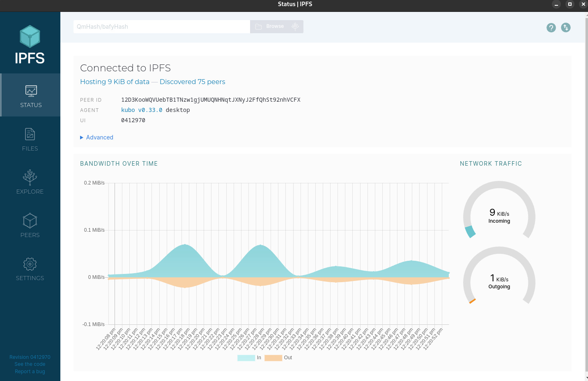Screen dimensions: 588x381
Task: Toggle the Out series legend swatch
Action: click(273, 358)
